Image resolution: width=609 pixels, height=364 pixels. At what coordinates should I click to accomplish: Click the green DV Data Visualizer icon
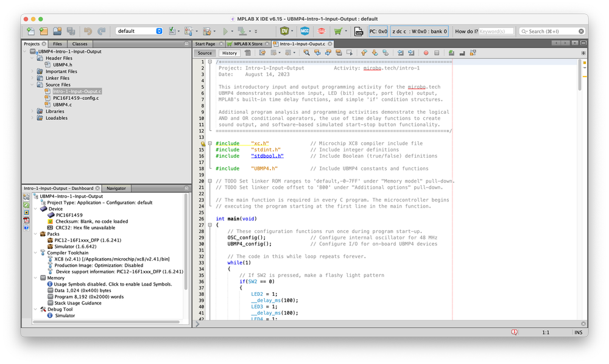(284, 31)
